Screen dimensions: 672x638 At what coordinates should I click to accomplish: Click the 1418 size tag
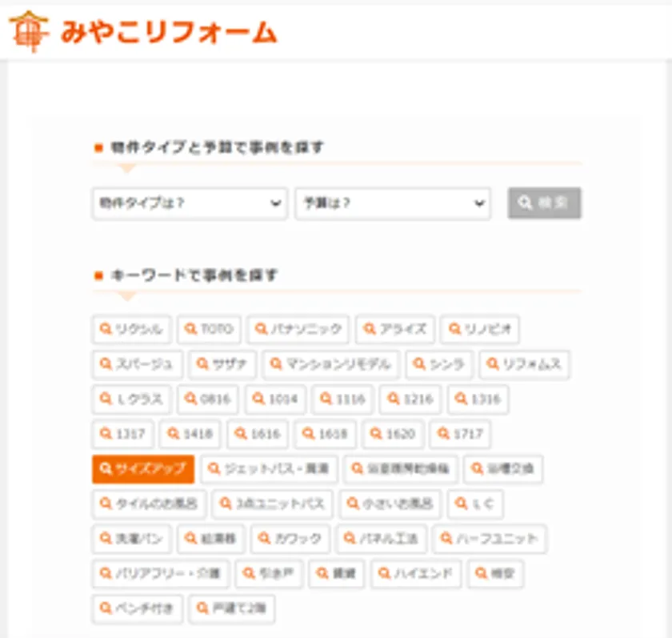tap(190, 434)
